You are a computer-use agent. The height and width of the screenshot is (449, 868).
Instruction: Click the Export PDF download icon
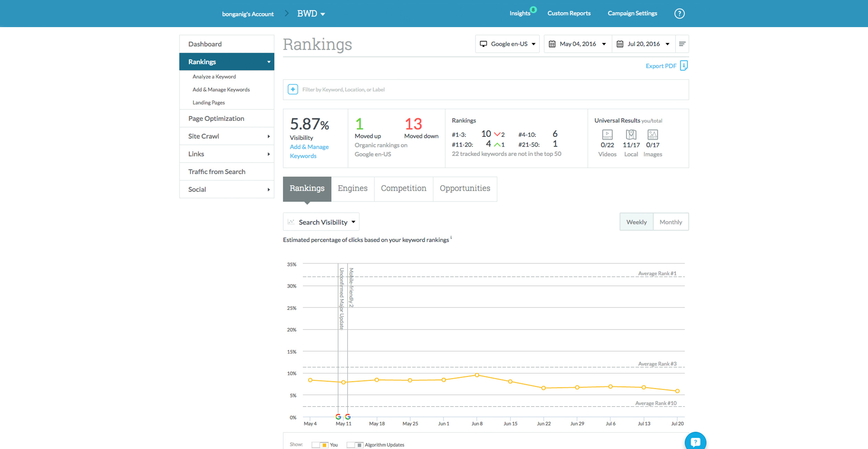click(x=684, y=66)
